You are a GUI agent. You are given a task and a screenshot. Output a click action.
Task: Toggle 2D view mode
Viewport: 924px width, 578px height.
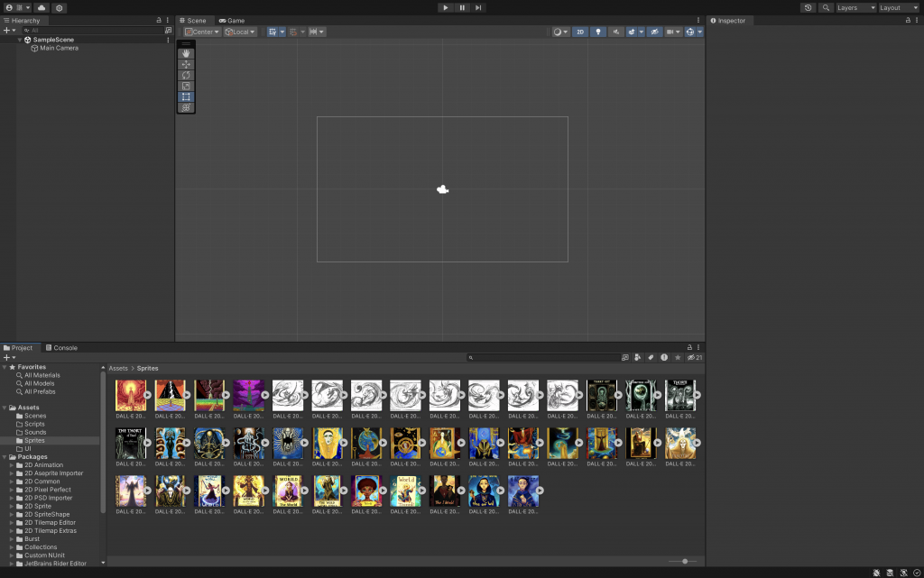click(580, 32)
